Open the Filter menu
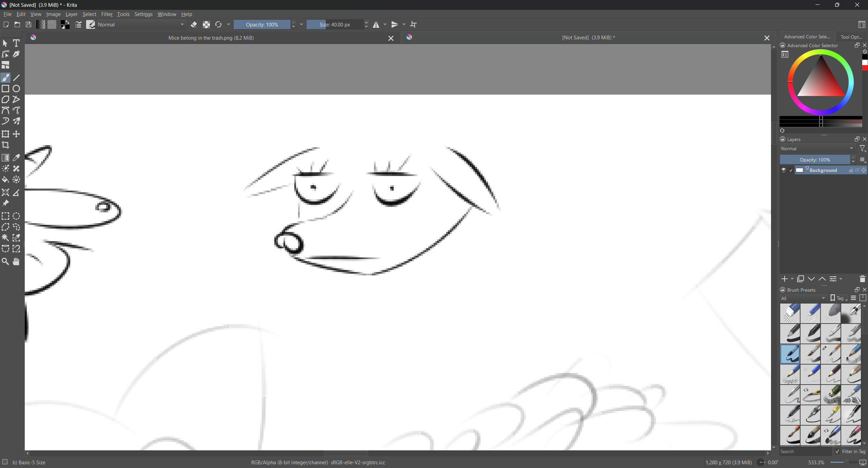 point(106,14)
